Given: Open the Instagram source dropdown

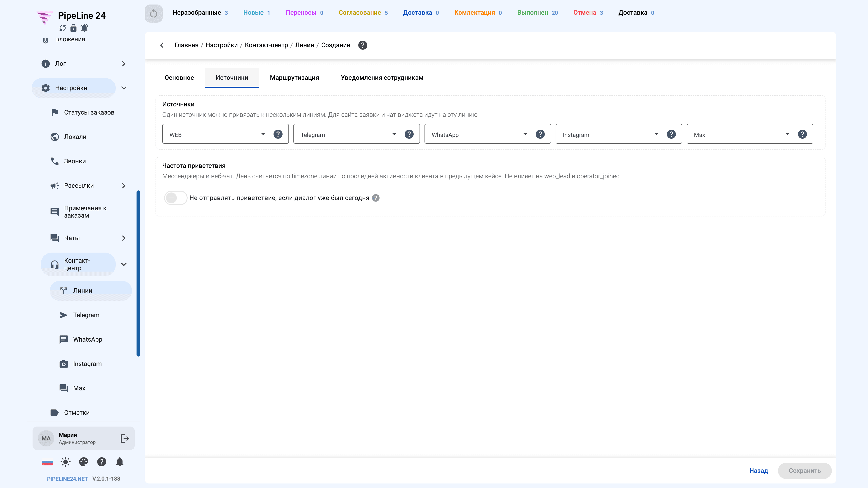Looking at the screenshot, I should (x=610, y=134).
